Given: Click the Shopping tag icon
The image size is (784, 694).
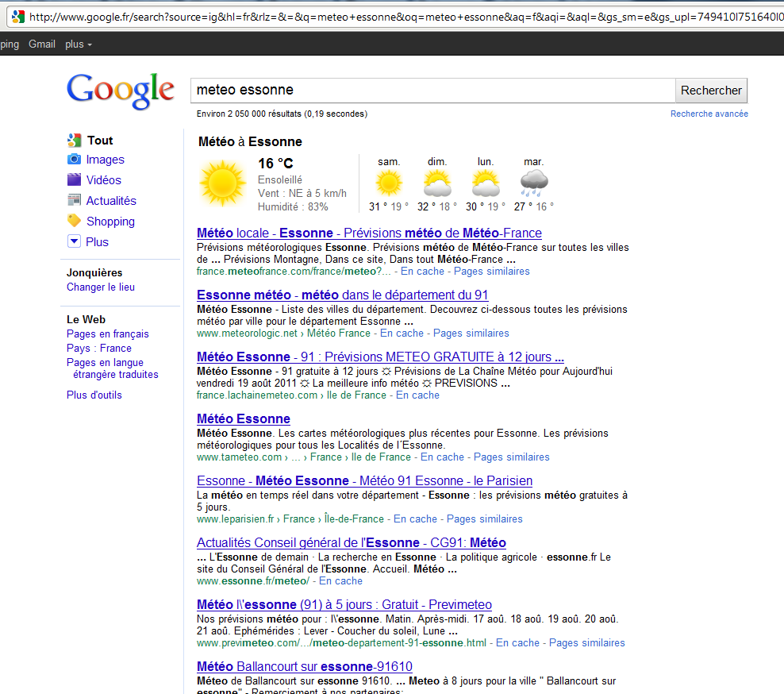Looking at the screenshot, I should tap(74, 221).
